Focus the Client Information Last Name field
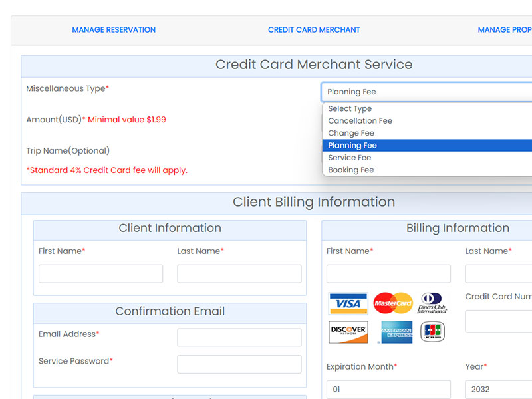This screenshot has height=399, width=532. click(x=239, y=273)
